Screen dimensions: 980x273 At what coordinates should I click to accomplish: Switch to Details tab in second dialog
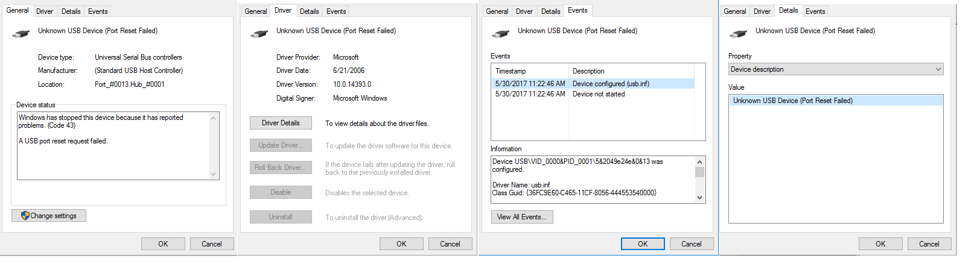[x=309, y=11]
